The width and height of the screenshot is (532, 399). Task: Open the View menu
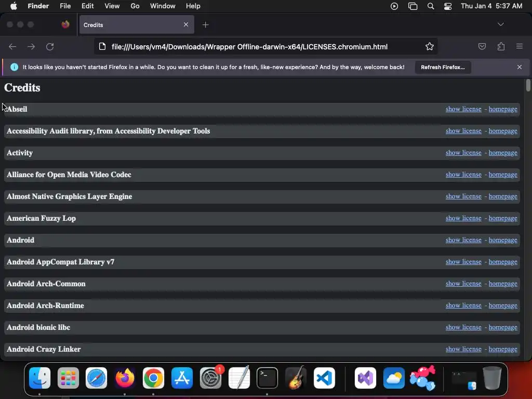pos(112,6)
